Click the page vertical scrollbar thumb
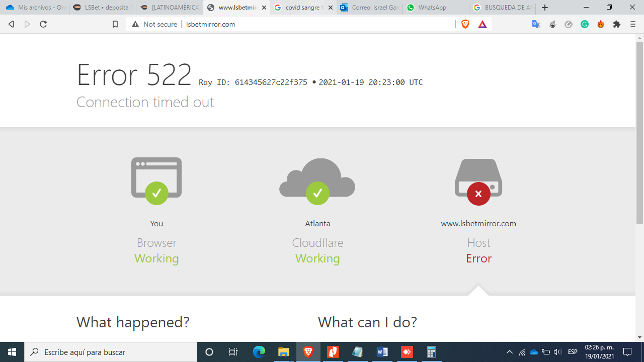 639,133
